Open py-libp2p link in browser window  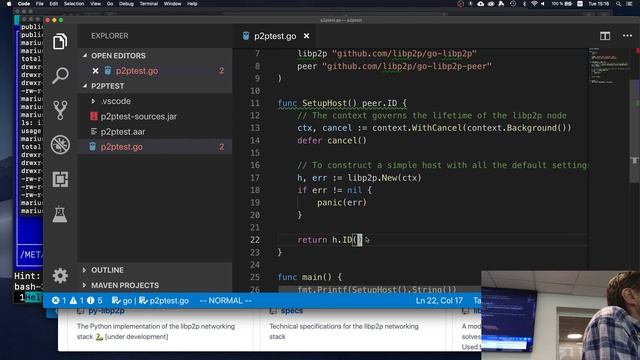tap(106, 311)
